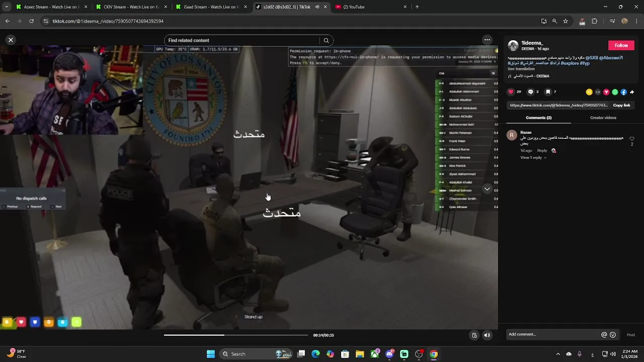Open Chrome extensions puzzle icon
This screenshot has width=644, height=362.
click(x=595, y=21)
